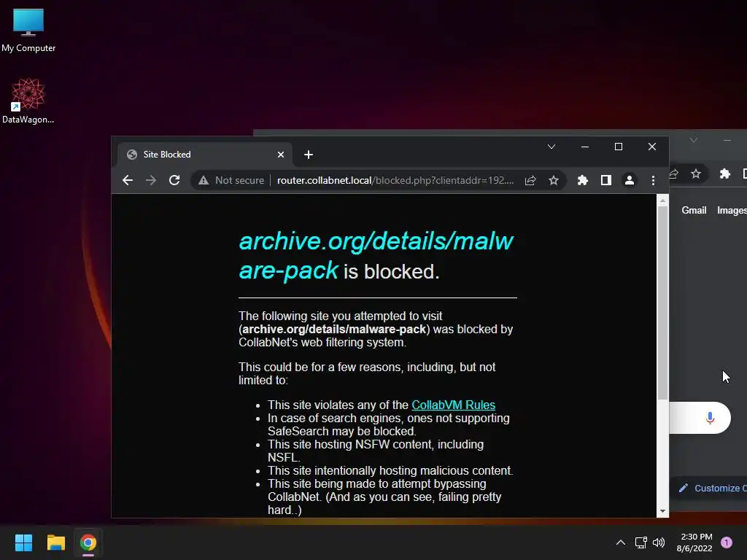The image size is (747, 560).
Task: Click the address bar URL
Action: [x=395, y=180]
